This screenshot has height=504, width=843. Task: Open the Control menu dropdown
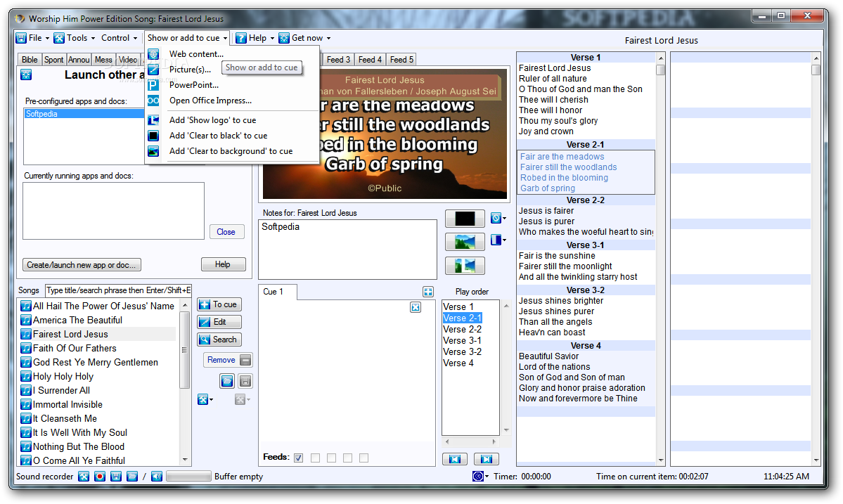pos(119,38)
